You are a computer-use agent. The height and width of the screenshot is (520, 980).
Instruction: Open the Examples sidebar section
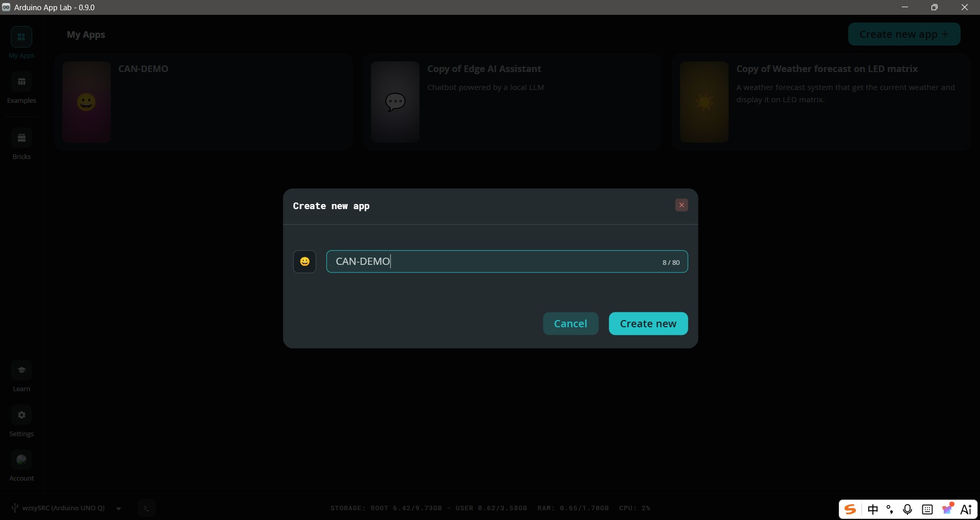21,87
